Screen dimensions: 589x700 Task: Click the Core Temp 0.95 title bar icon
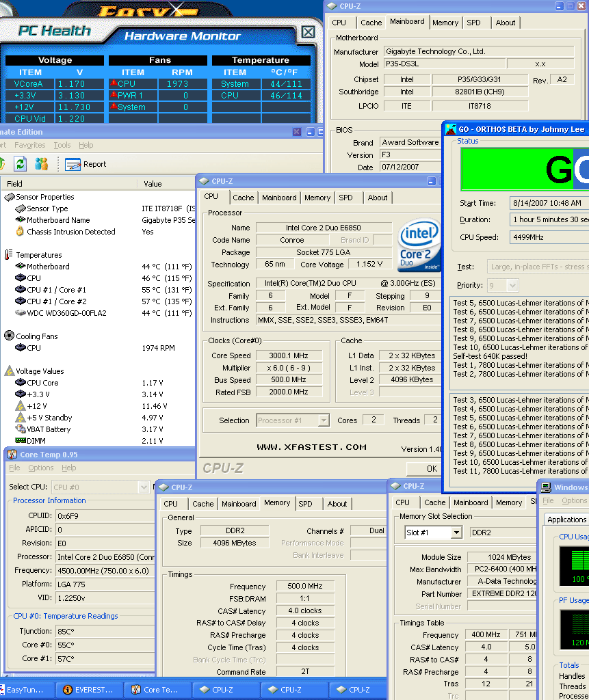pos(12,455)
